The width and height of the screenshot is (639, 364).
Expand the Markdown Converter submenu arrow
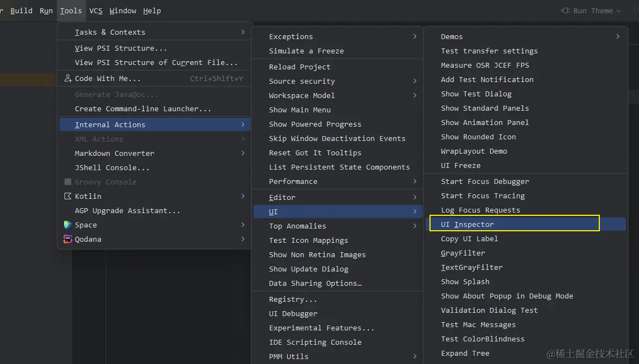[x=243, y=153]
